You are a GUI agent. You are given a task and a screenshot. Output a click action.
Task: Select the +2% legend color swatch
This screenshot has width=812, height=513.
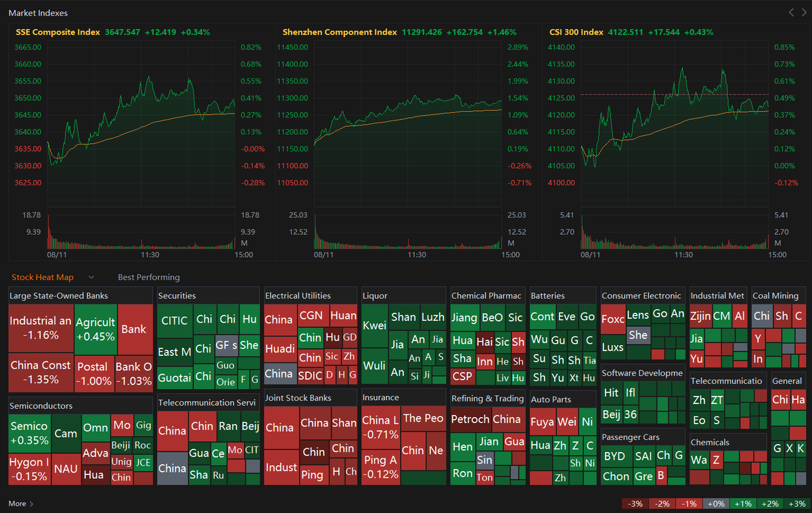point(769,504)
